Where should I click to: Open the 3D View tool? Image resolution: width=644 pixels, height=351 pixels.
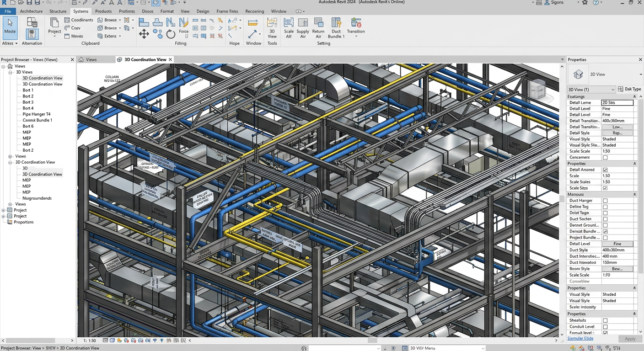coord(272,27)
